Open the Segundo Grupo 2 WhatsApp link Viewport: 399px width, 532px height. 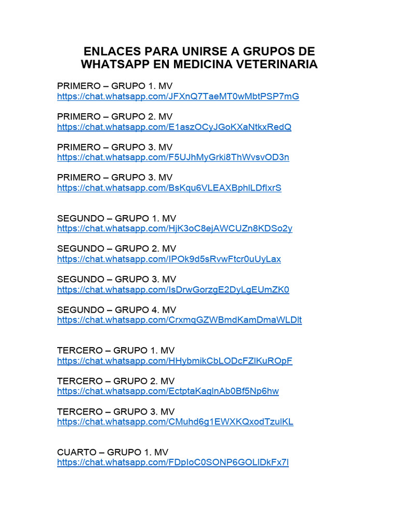pos(169,259)
